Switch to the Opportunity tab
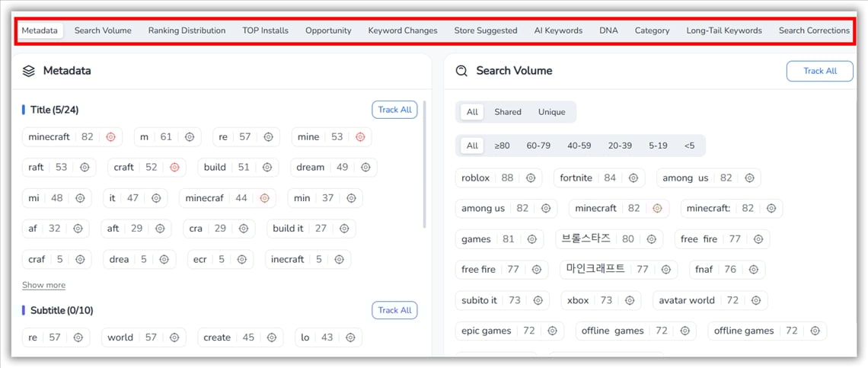The height and width of the screenshot is (368, 868). point(328,30)
